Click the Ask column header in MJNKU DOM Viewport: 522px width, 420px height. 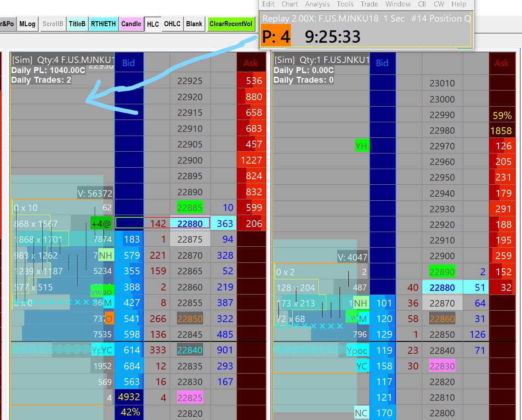[251, 63]
